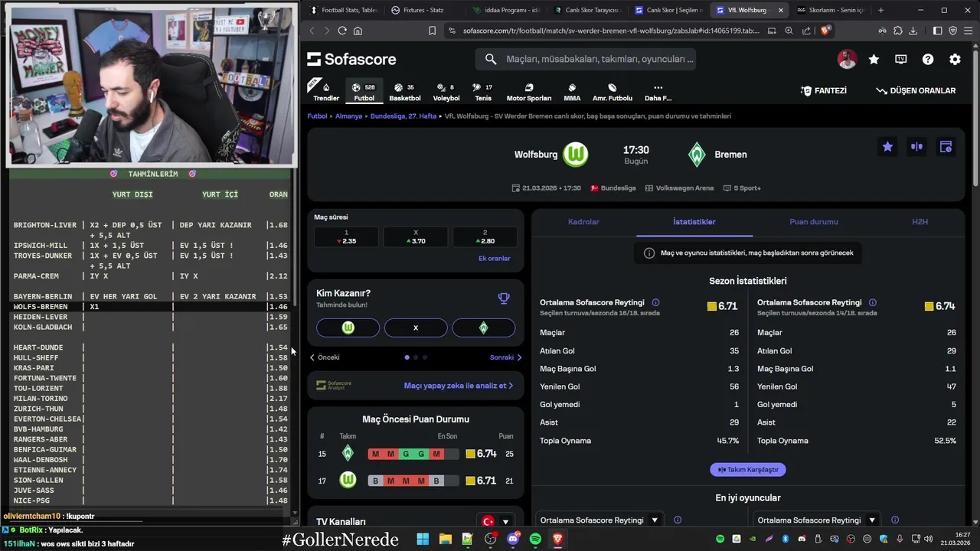The image size is (980, 551).
Task: Click the trophy icon in Kim Kazanır
Action: point(504,298)
